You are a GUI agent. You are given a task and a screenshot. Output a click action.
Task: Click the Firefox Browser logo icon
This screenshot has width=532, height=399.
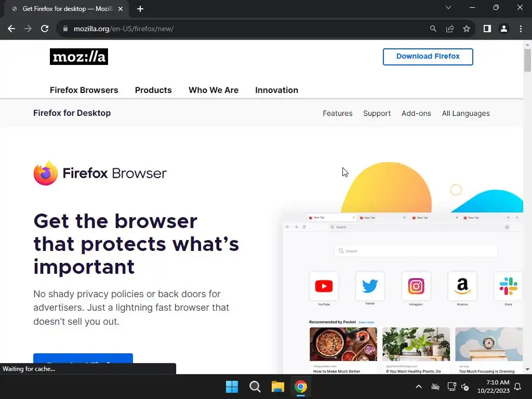point(46,173)
